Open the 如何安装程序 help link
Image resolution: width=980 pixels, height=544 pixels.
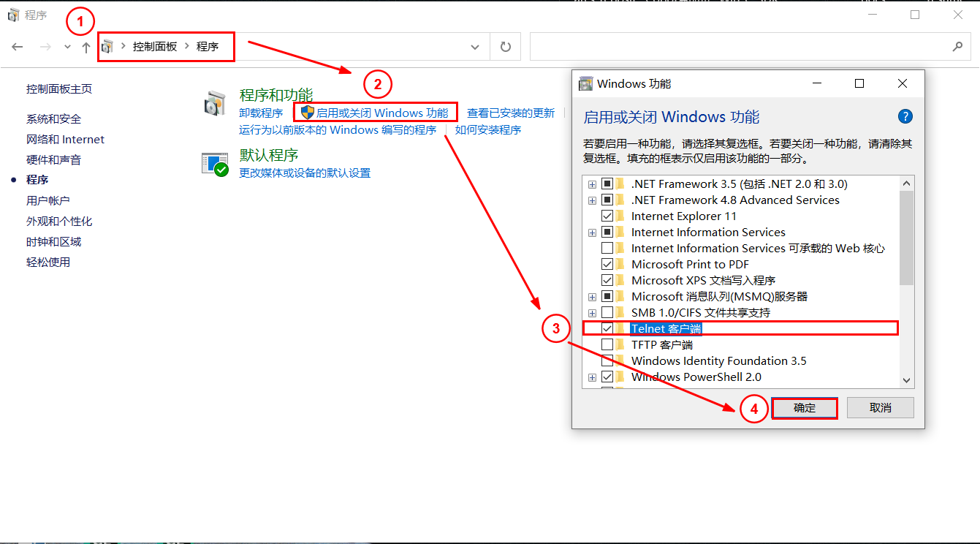[488, 130]
